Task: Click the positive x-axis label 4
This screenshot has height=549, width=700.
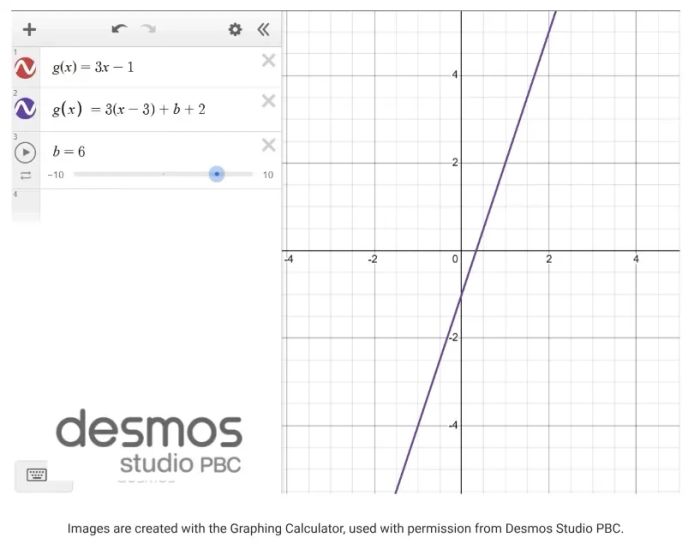Action: tap(636, 259)
